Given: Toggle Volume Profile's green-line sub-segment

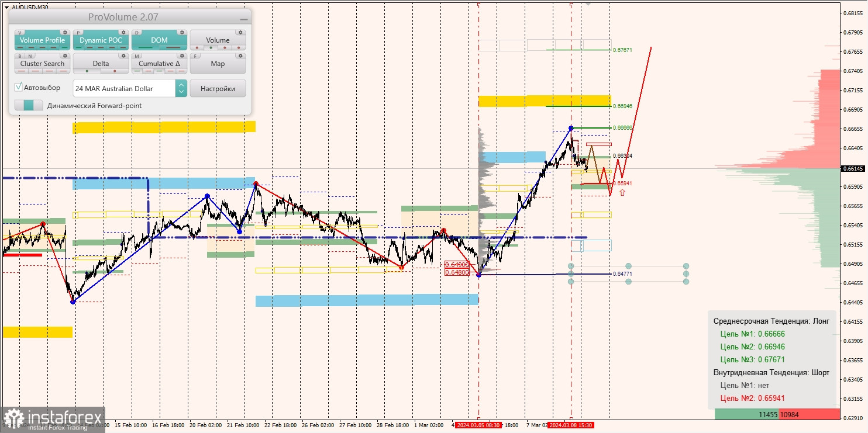Looking at the screenshot, I should point(64,47).
